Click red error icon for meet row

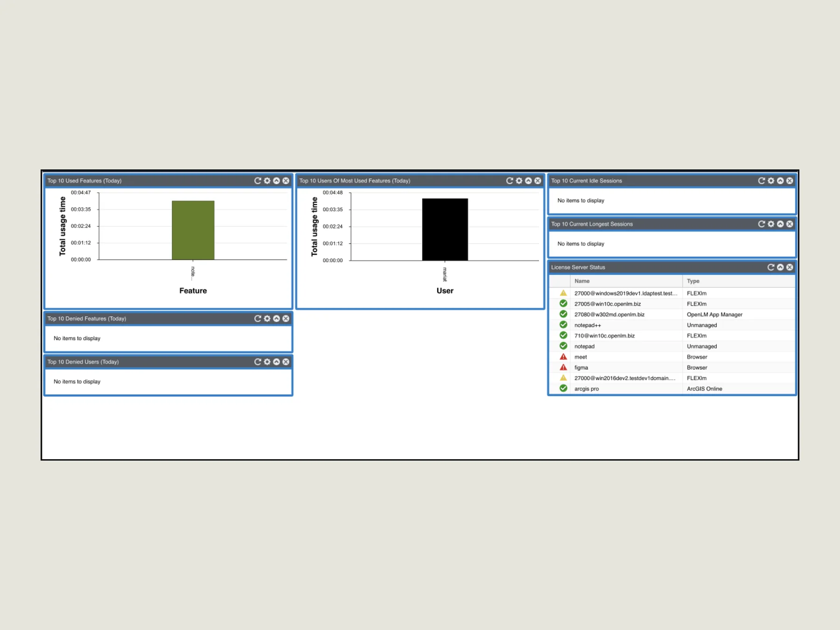coord(563,357)
